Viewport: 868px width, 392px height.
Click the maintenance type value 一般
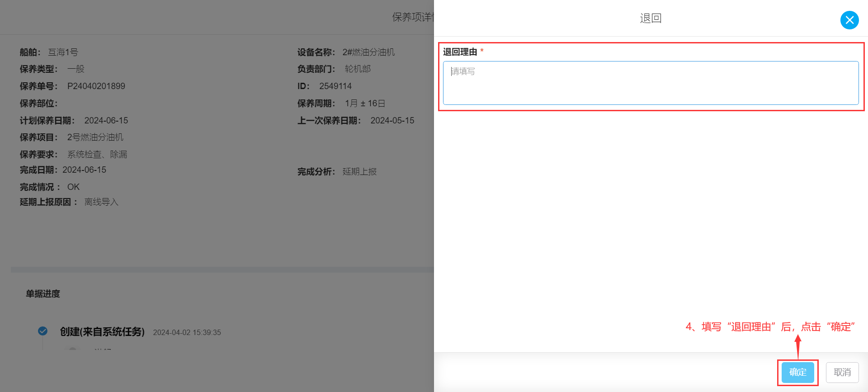coord(76,69)
